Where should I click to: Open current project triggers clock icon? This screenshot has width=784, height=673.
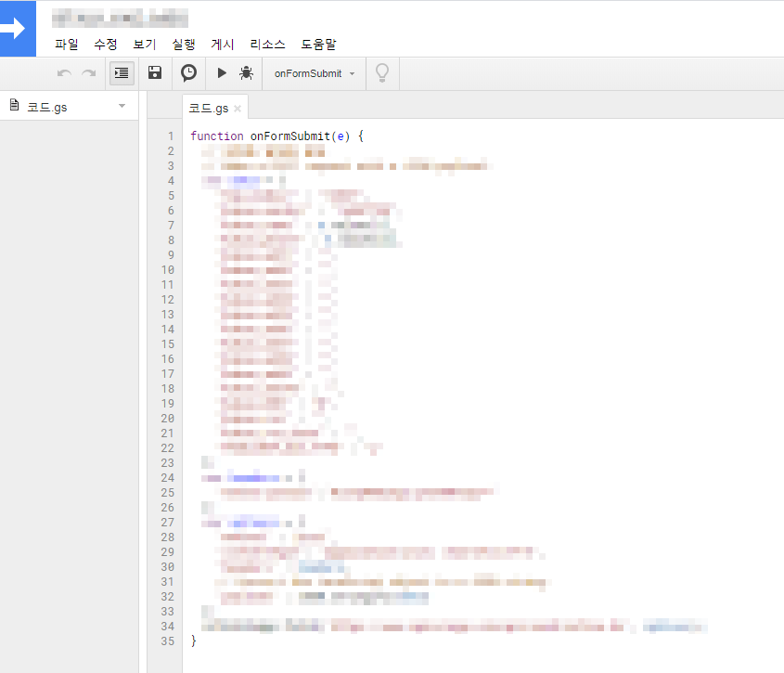pos(188,73)
